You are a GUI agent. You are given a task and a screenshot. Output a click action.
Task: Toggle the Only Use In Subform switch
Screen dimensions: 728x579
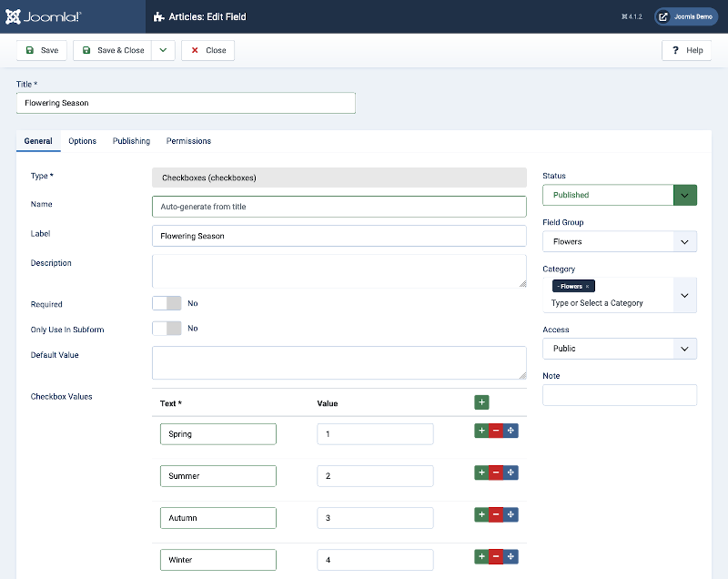[167, 329]
